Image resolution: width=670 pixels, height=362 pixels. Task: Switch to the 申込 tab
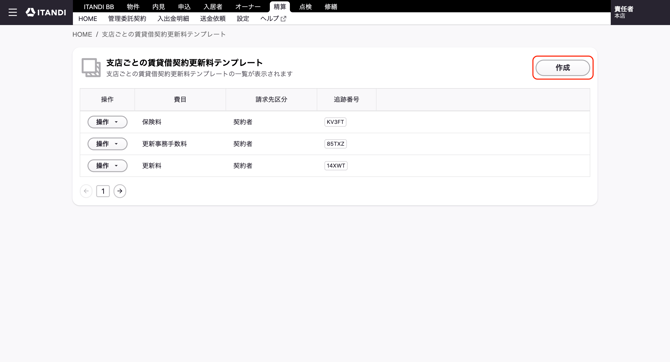tap(184, 7)
